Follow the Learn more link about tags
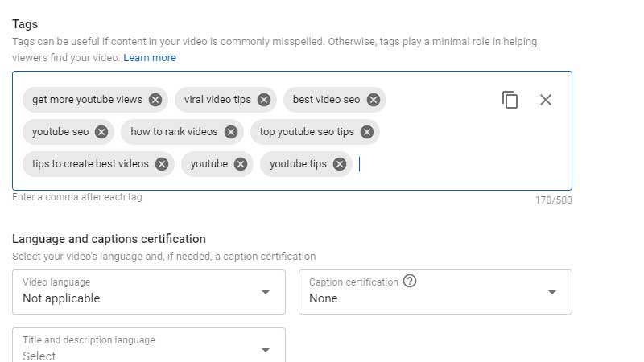644x362 pixels. coord(150,58)
